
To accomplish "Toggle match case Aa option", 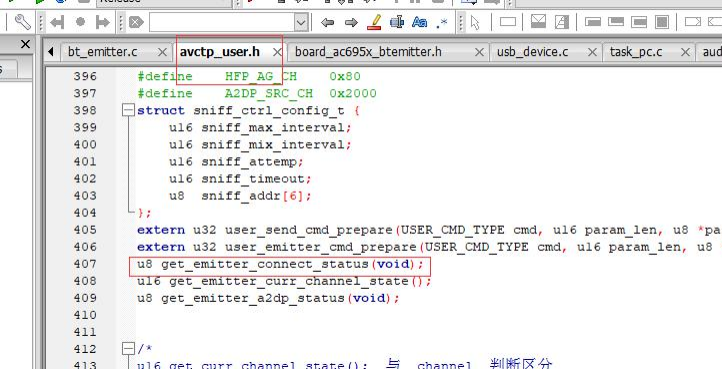I will pyautogui.click(x=419, y=22).
